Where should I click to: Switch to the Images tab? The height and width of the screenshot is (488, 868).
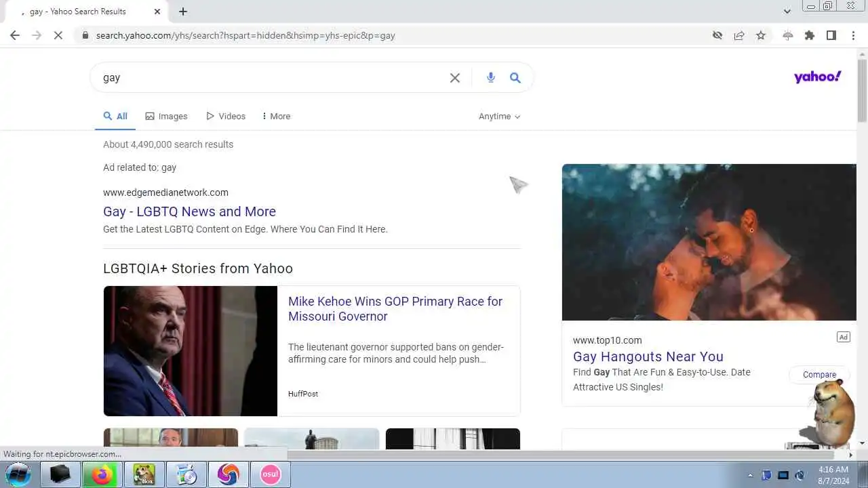(x=166, y=117)
